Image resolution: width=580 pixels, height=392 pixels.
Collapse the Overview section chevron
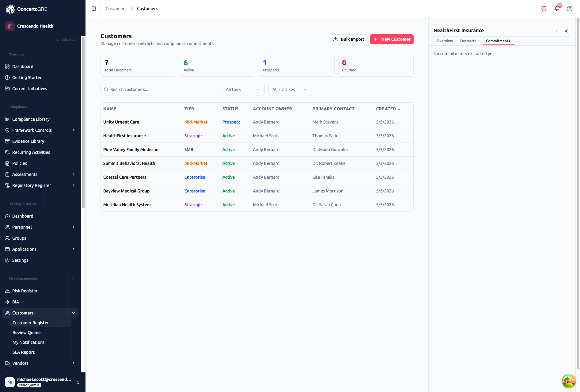tap(73, 54)
